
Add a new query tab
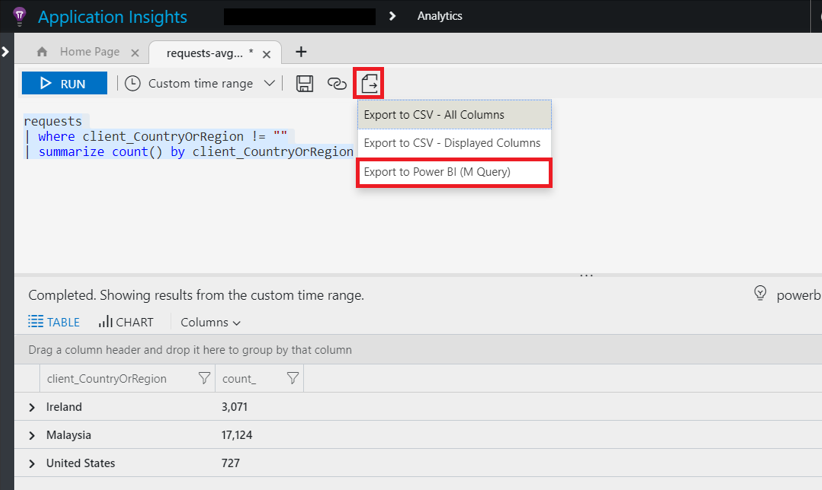(301, 51)
